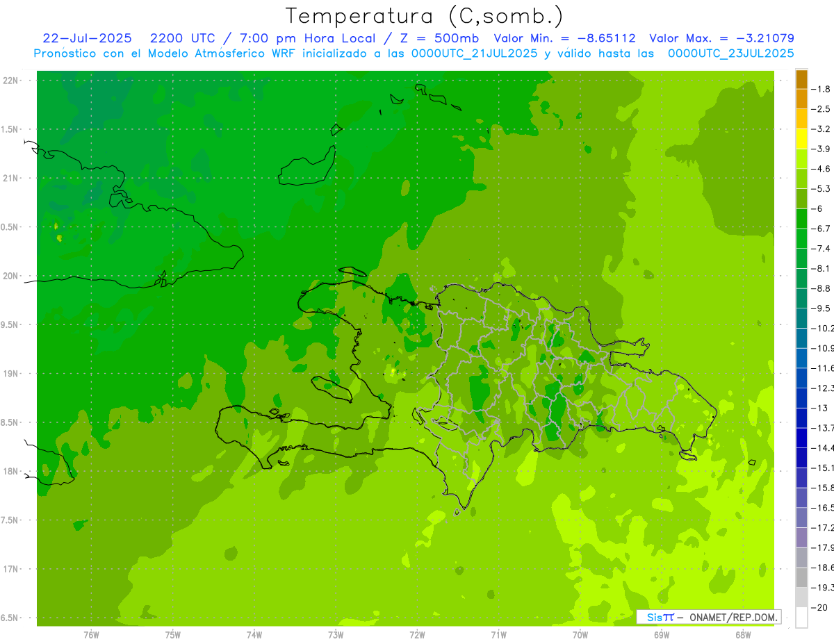Click the '74W' longitude label

coord(254,635)
